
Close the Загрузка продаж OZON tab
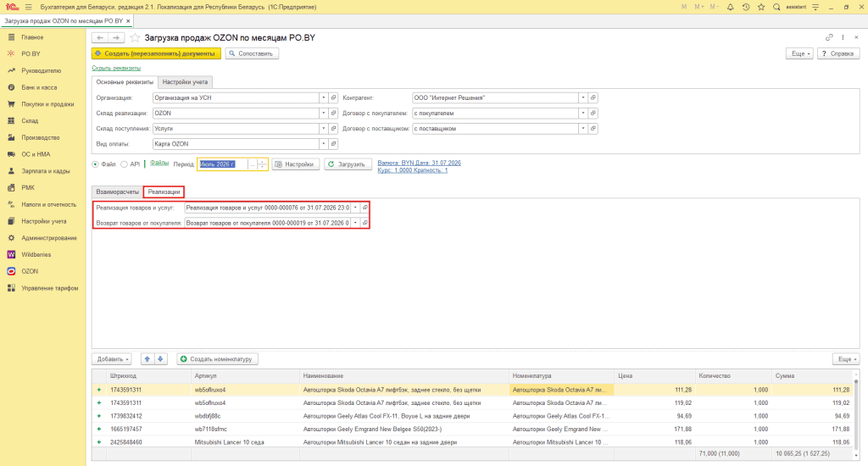(129, 21)
